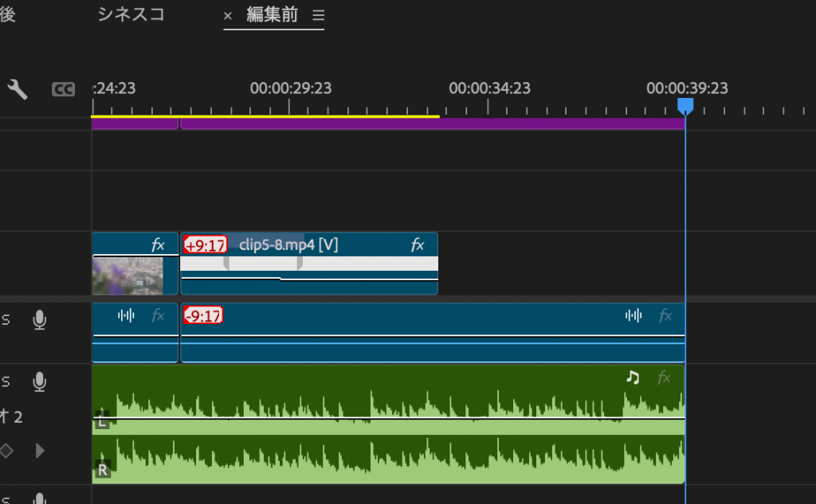The height and width of the screenshot is (504, 816).
Task: Click fx badge on clip5-8.mp4 video clip
Action: (x=418, y=245)
